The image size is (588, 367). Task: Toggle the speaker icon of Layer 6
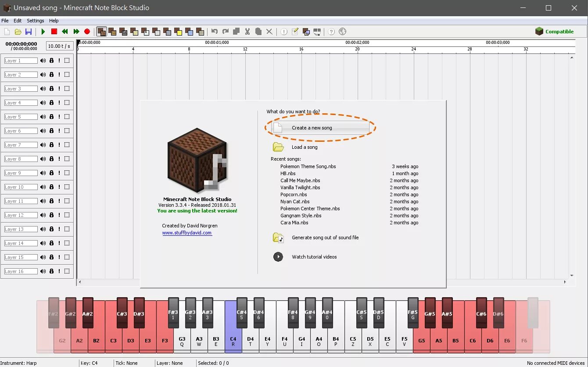coord(43,131)
